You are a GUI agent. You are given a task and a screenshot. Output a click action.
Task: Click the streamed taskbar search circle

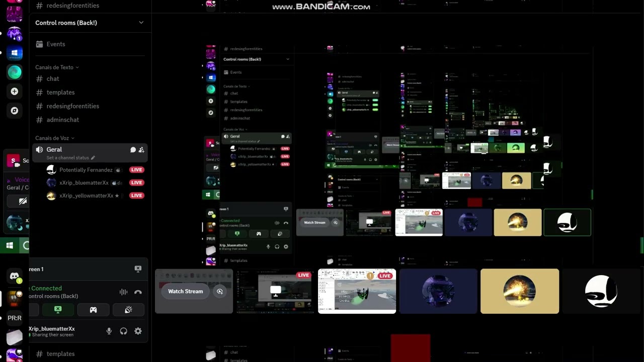pyautogui.click(x=25, y=245)
